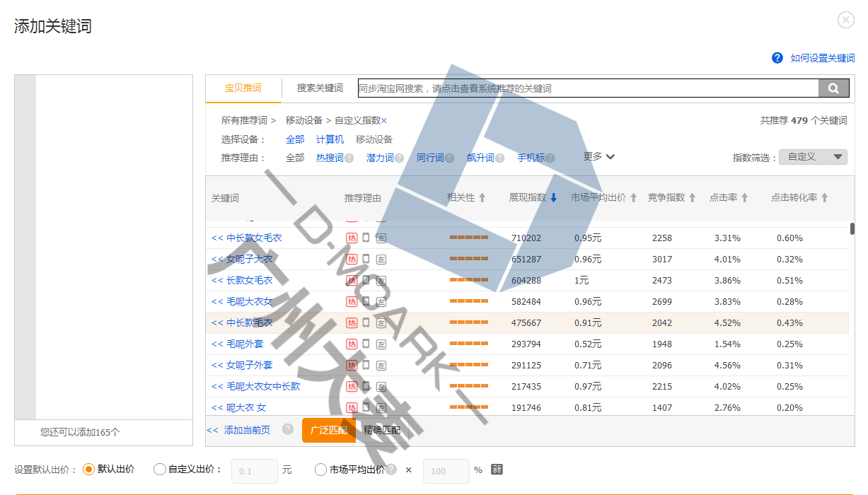Switch to the 宝贝推荐 tab
Image resolution: width=868 pixels, height=495 pixels.
tap(243, 88)
